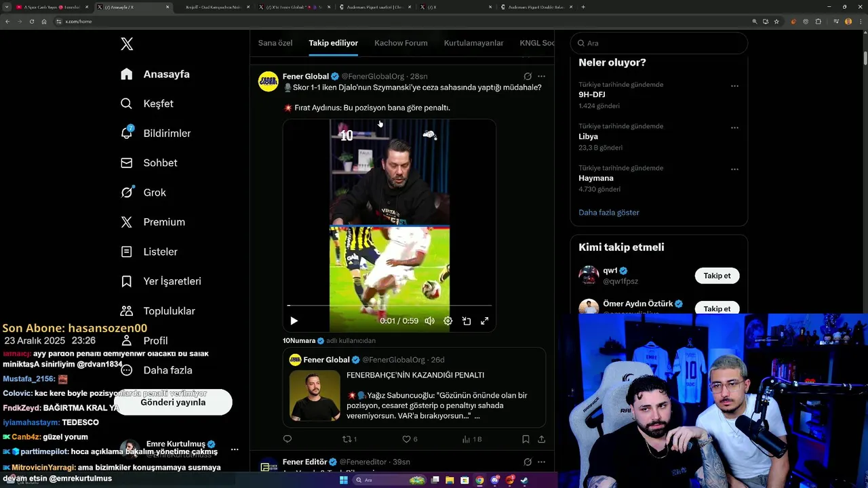
Task: Go to Anasayfa in the sidebar
Action: pyautogui.click(x=155, y=74)
